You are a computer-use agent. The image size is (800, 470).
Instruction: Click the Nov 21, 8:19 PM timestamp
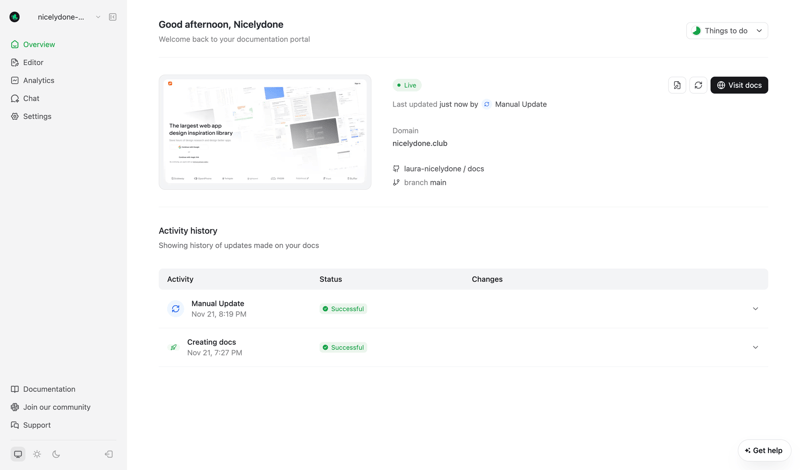click(219, 314)
